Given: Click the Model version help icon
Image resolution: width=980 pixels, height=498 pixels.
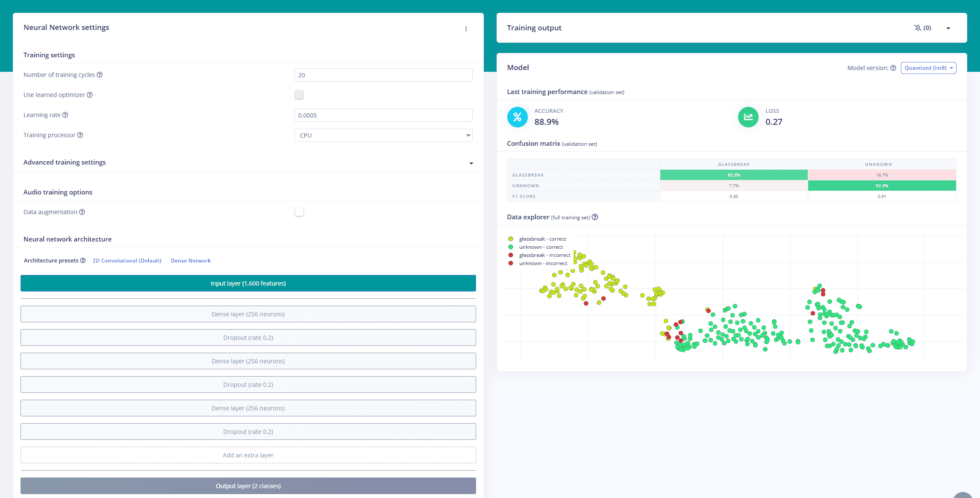Looking at the screenshot, I should click(893, 68).
